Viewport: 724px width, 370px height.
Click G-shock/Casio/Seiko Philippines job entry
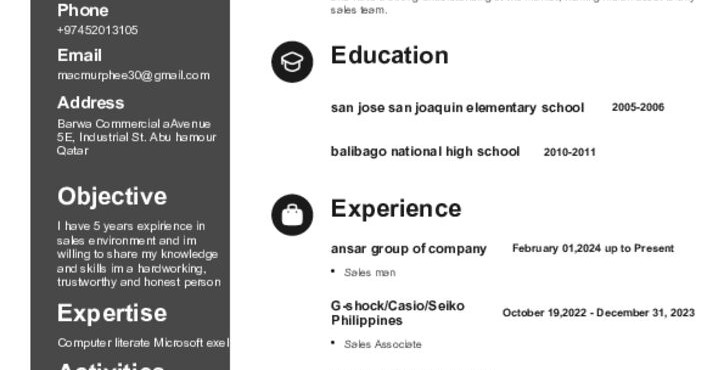(398, 313)
